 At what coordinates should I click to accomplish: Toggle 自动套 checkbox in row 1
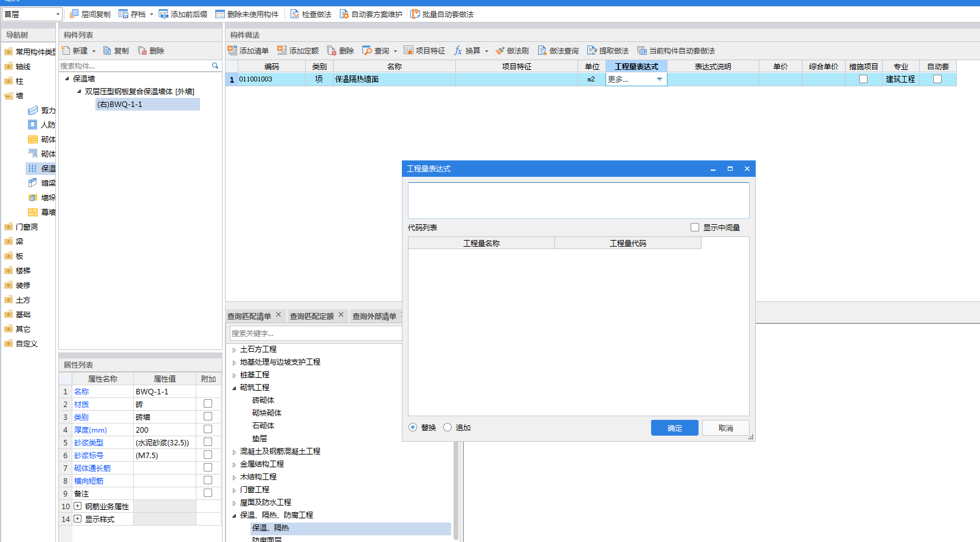tap(937, 79)
